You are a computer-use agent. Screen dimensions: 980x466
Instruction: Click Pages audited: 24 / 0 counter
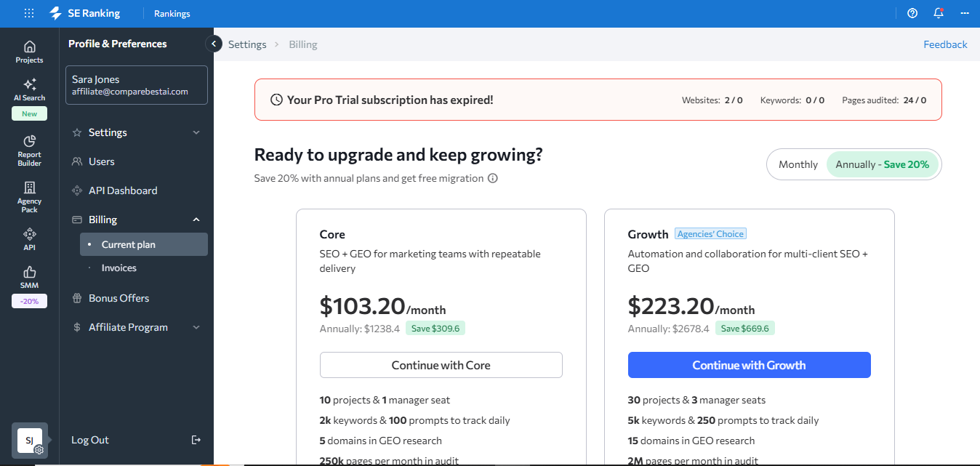point(884,100)
